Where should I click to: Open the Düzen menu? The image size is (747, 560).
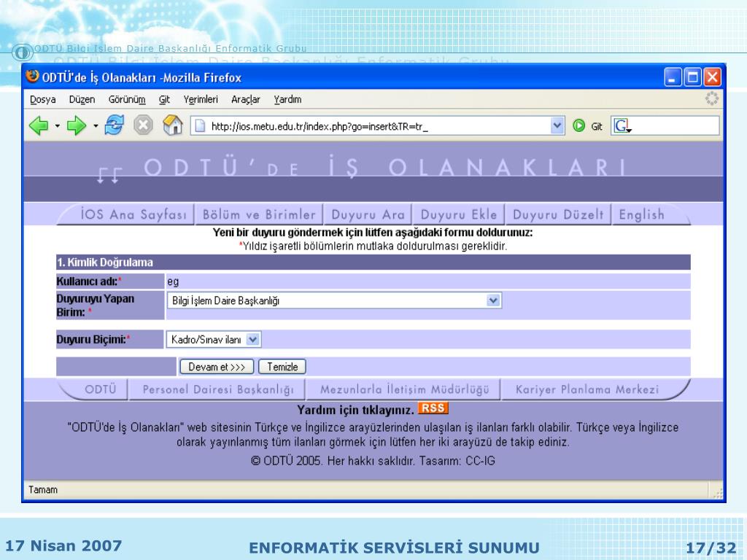82,99
